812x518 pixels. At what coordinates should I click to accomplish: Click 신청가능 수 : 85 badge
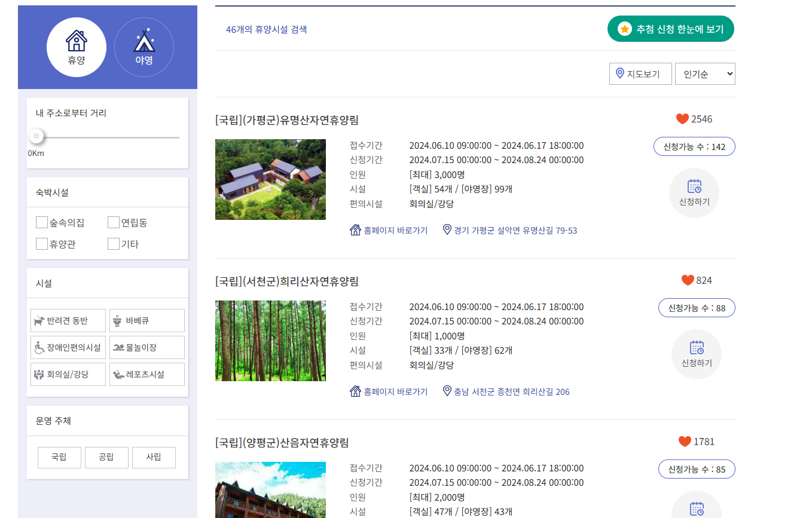(697, 469)
